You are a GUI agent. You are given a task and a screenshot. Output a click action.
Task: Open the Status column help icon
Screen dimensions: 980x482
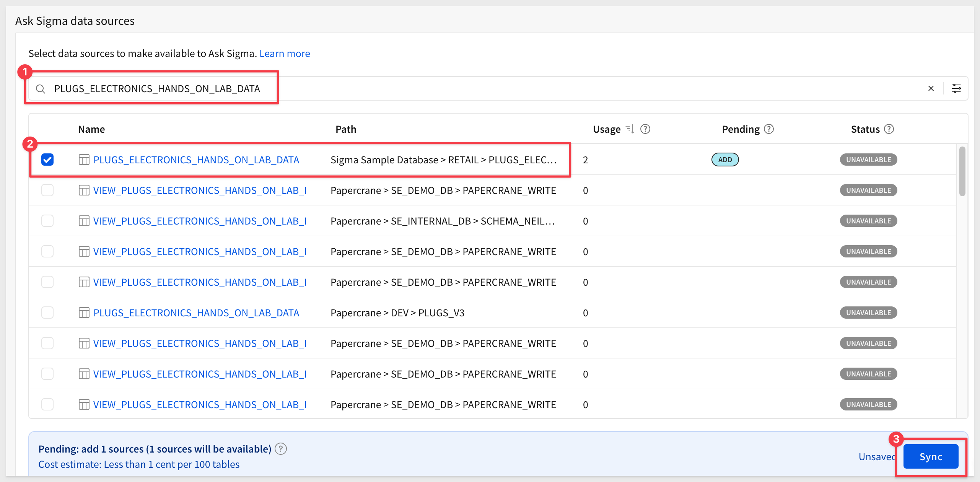tap(889, 129)
